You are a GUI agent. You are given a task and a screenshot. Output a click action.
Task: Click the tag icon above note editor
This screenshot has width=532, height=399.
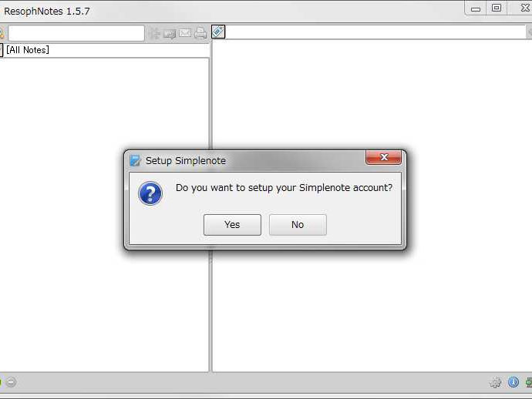(x=218, y=32)
